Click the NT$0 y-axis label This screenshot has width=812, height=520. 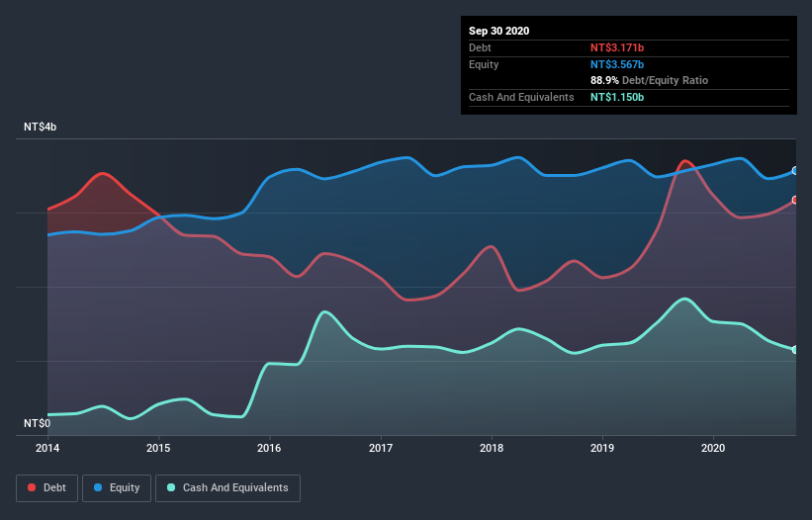38,423
